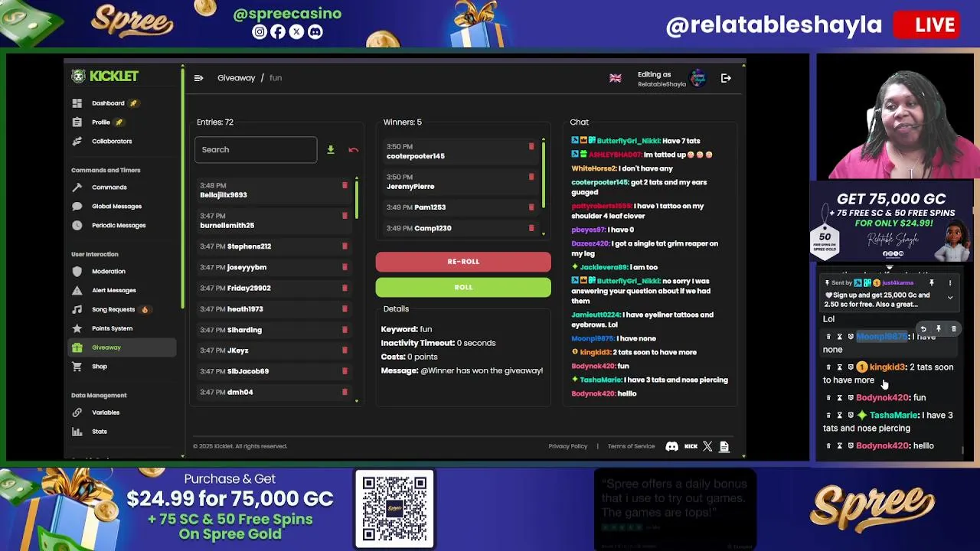
Task: Click the Privacy Policy link
Action: point(568,446)
